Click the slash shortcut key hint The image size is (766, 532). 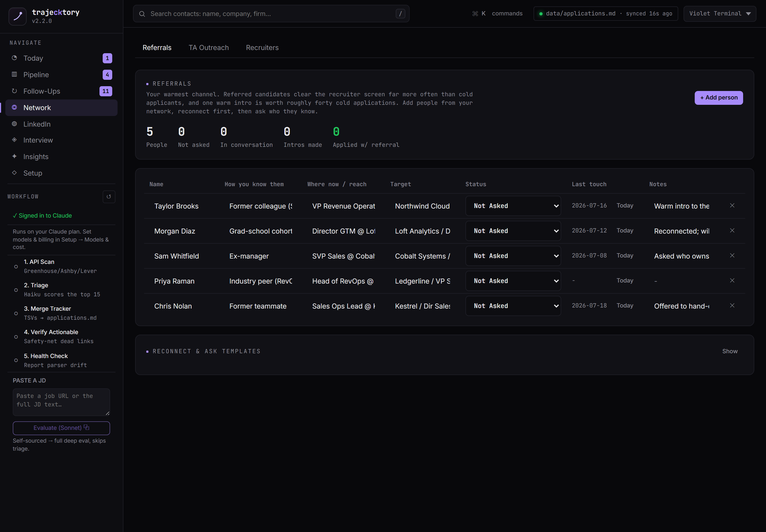[x=400, y=14]
